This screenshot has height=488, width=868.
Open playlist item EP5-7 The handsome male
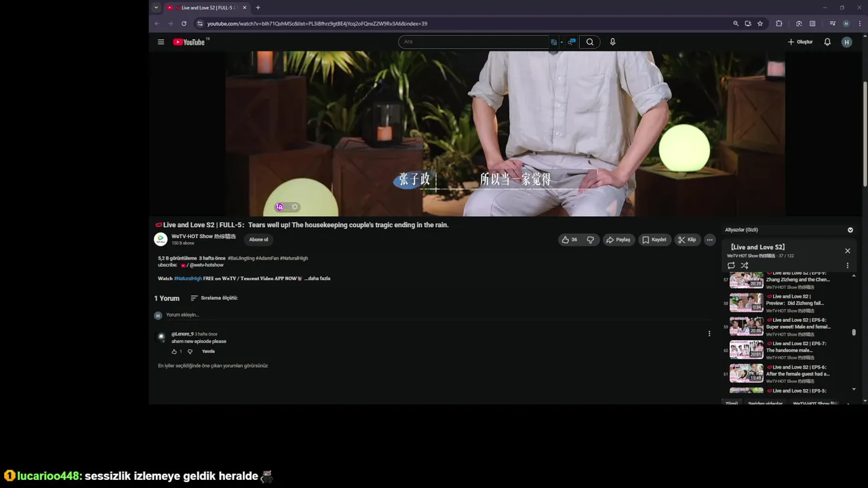pos(787,350)
